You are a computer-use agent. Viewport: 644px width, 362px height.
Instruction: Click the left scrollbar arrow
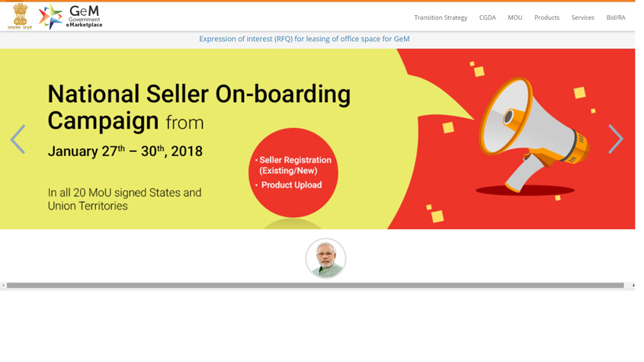3,285
